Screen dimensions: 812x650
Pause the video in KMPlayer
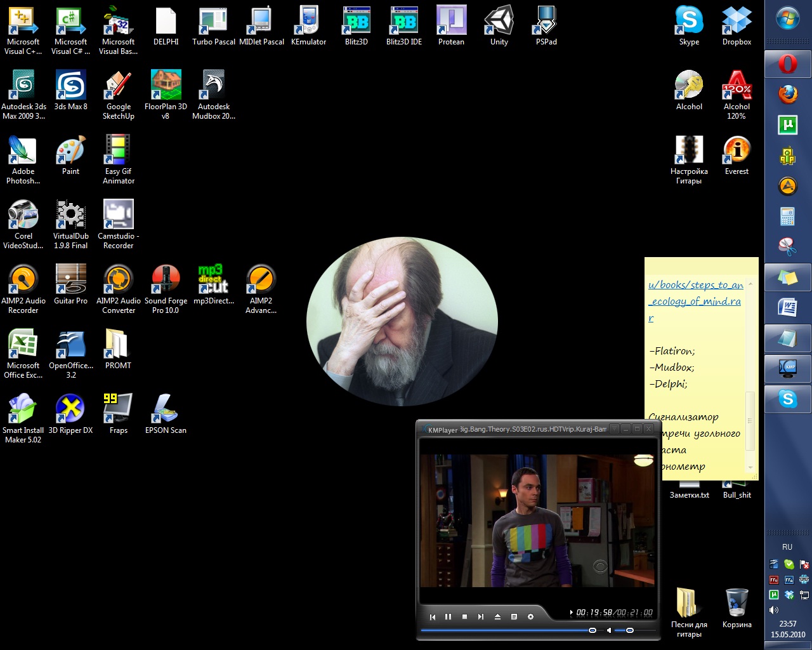click(449, 616)
